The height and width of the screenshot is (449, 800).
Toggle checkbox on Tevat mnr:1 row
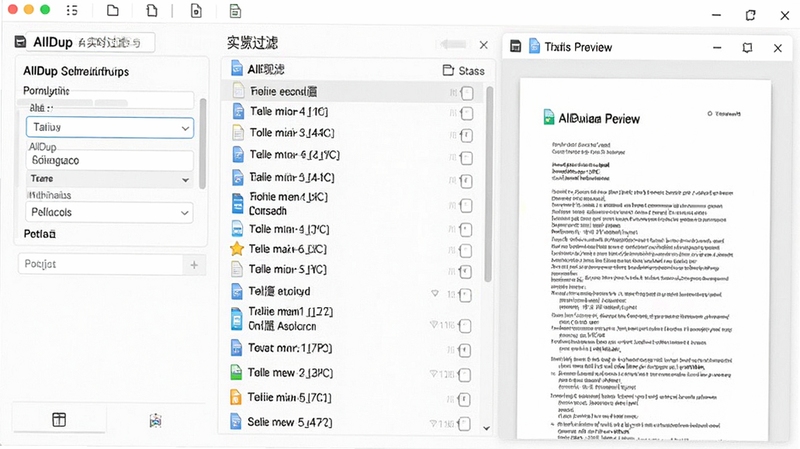coord(464,351)
